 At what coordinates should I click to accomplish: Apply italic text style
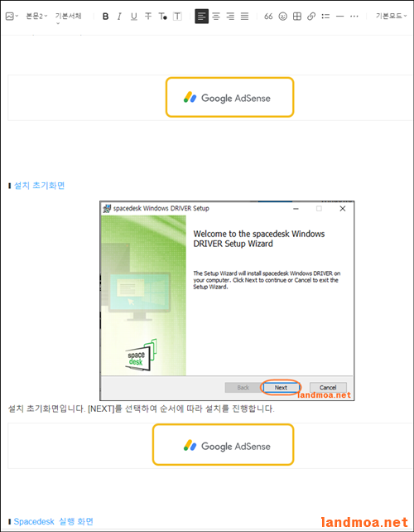119,17
